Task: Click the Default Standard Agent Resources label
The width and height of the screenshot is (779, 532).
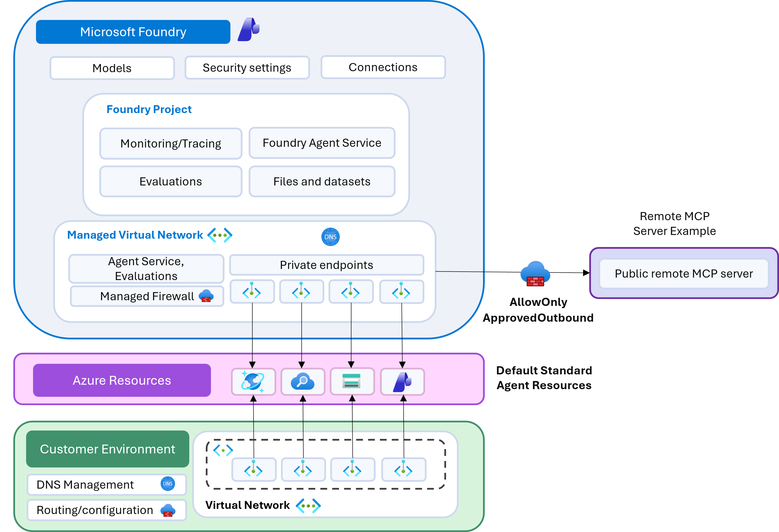Action: (544, 378)
